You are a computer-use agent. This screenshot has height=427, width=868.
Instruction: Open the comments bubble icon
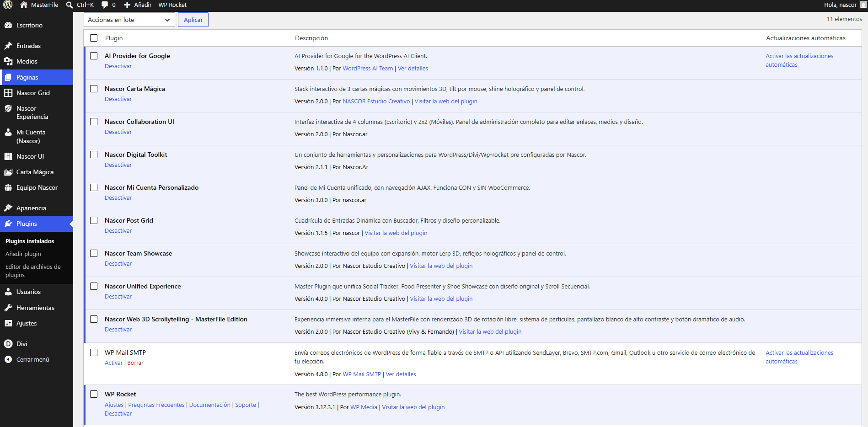[x=105, y=5]
